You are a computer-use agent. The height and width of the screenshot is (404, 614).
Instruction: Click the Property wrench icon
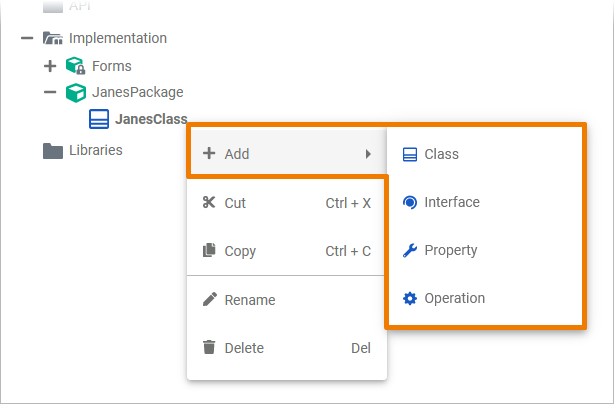pyautogui.click(x=409, y=250)
